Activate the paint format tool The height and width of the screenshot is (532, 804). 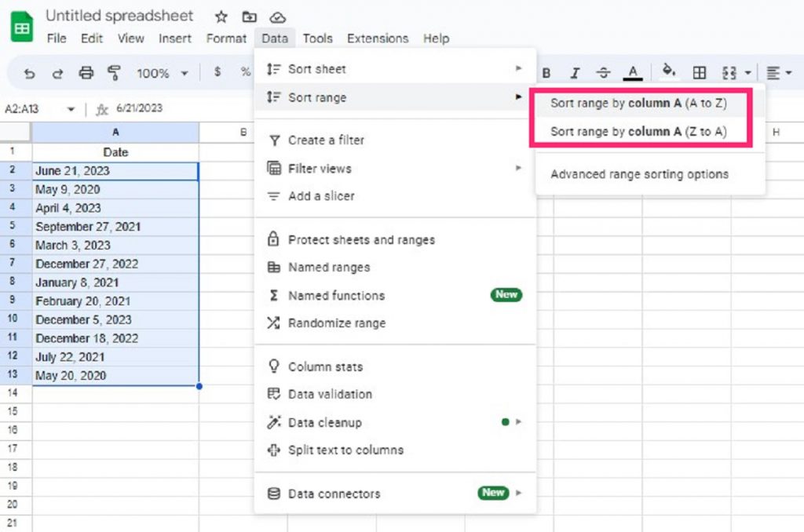tap(114, 73)
